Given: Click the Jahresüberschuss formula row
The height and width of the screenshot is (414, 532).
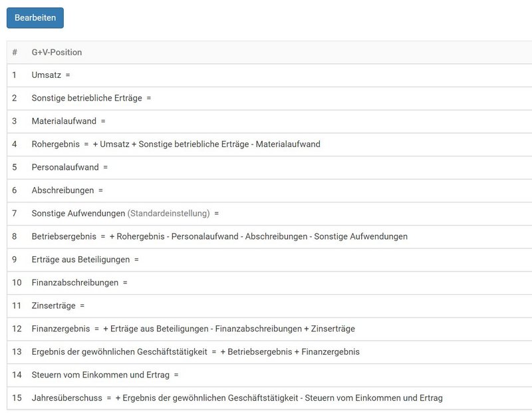Looking at the screenshot, I should [x=237, y=398].
